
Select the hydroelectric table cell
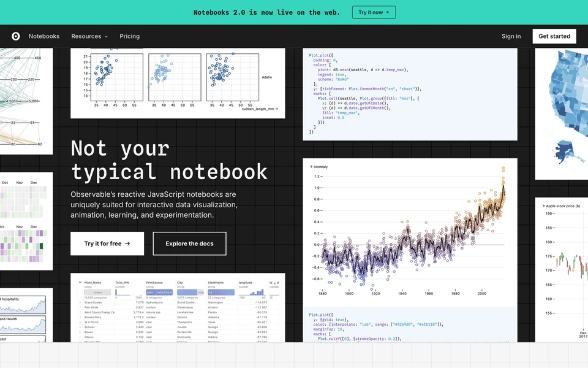(154, 302)
